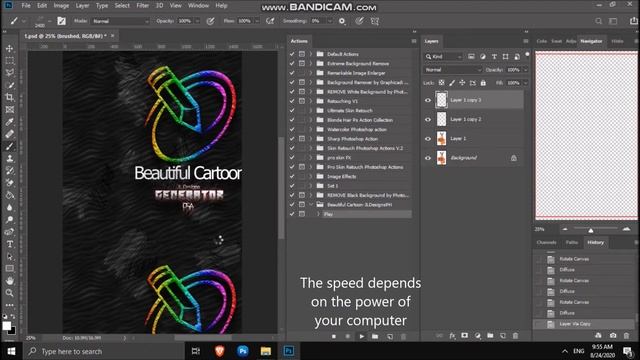Select the Rectangular Marquee tool
The image size is (640, 360).
pos(9,61)
